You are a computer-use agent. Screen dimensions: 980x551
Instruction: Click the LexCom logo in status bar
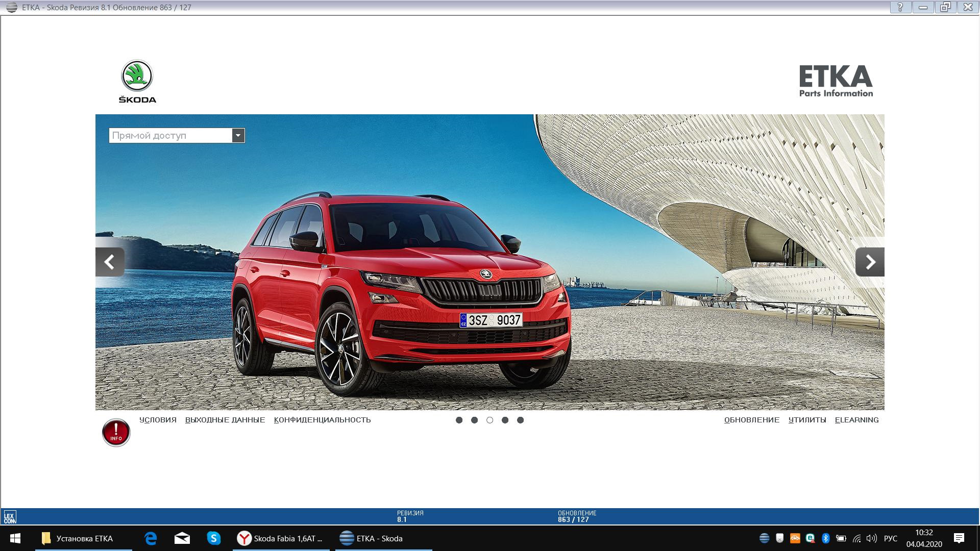click(x=9, y=517)
